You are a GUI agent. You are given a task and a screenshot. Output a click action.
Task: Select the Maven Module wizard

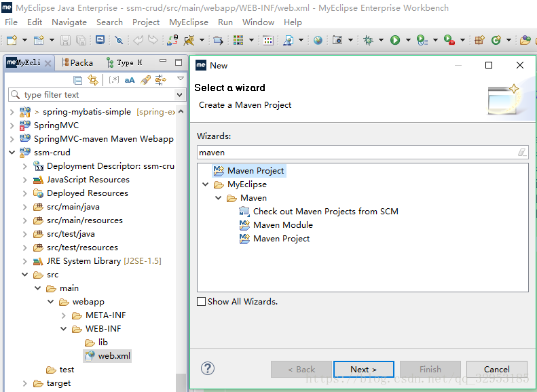pos(276,225)
